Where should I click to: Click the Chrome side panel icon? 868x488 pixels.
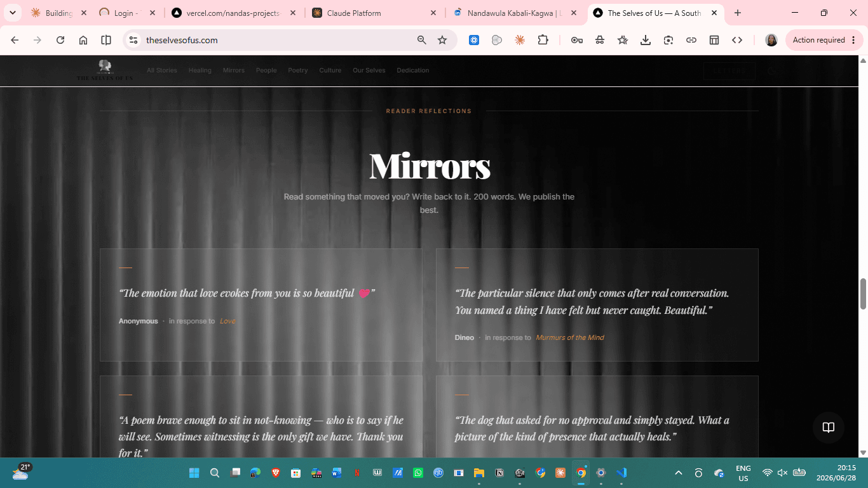[x=106, y=40]
